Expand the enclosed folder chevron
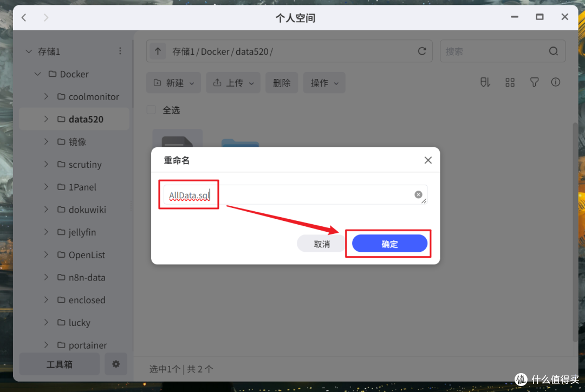This screenshot has width=585, height=392. click(x=46, y=300)
